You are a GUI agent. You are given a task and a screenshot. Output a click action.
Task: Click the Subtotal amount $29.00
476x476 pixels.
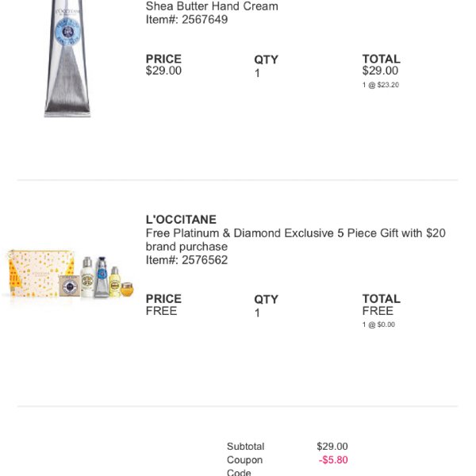tap(332, 447)
